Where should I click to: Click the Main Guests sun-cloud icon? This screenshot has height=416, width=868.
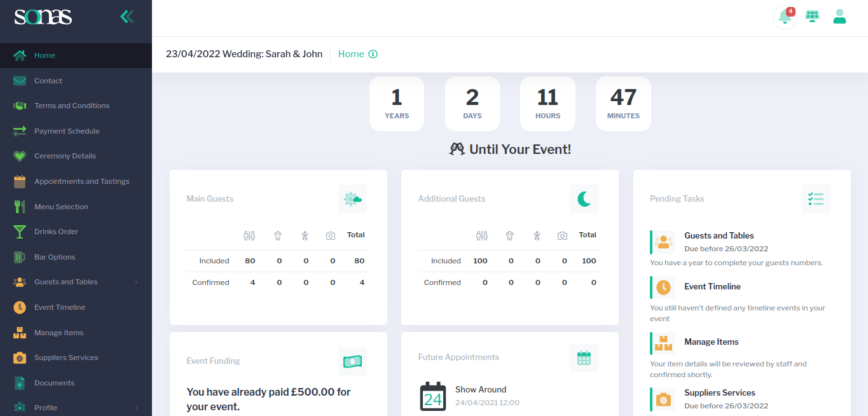tap(352, 199)
